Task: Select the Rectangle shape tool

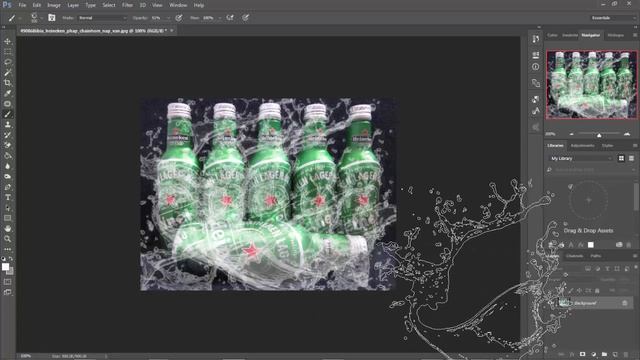Action: [x=7, y=218]
